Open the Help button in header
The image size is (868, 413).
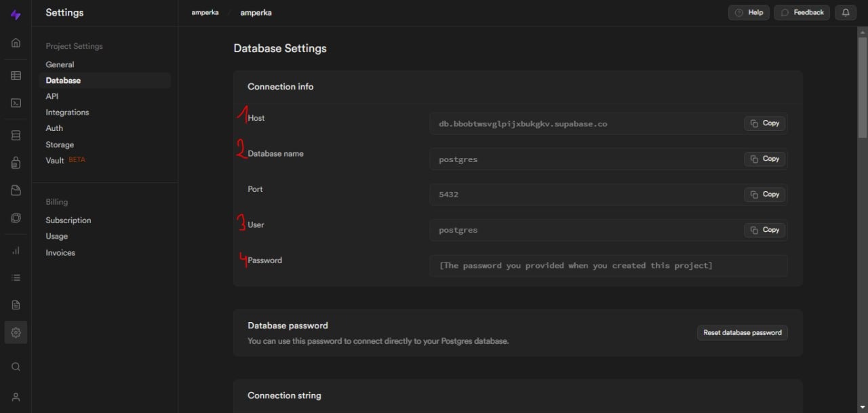point(749,12)
